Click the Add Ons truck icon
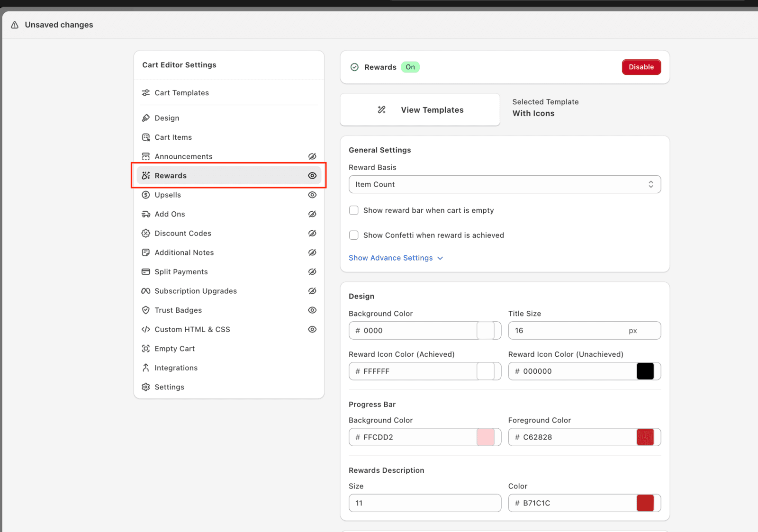Screen dimensions: 758x532 click(x=146, y=214)
